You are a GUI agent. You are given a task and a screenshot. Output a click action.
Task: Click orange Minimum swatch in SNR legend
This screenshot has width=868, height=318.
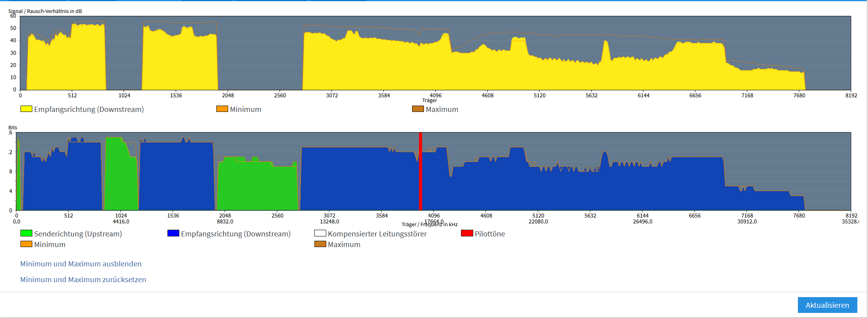click(x=222, y=109)
